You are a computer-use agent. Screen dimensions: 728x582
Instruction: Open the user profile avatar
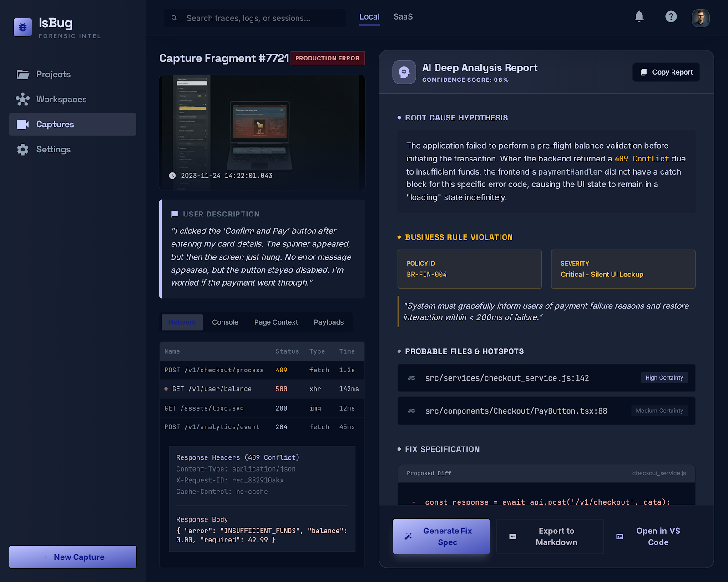700,18
